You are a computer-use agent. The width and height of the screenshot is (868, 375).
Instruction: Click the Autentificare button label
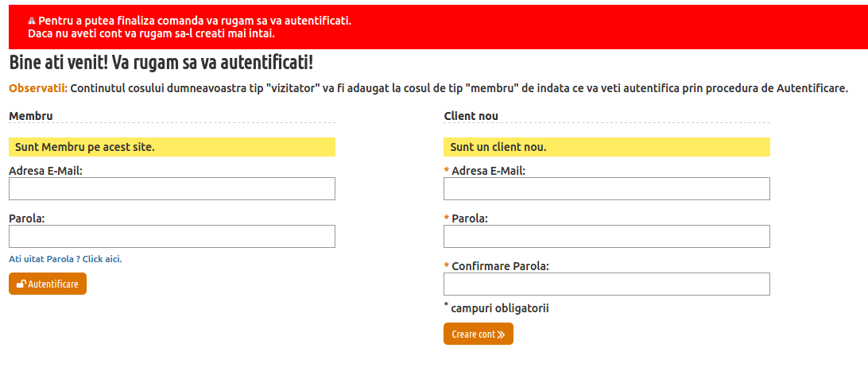point(53,284)
